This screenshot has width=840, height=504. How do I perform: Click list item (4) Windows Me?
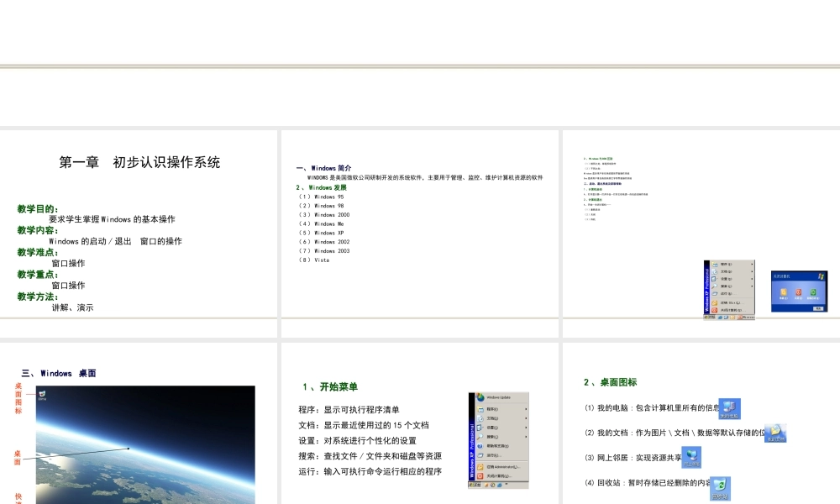tap(322, 224)
